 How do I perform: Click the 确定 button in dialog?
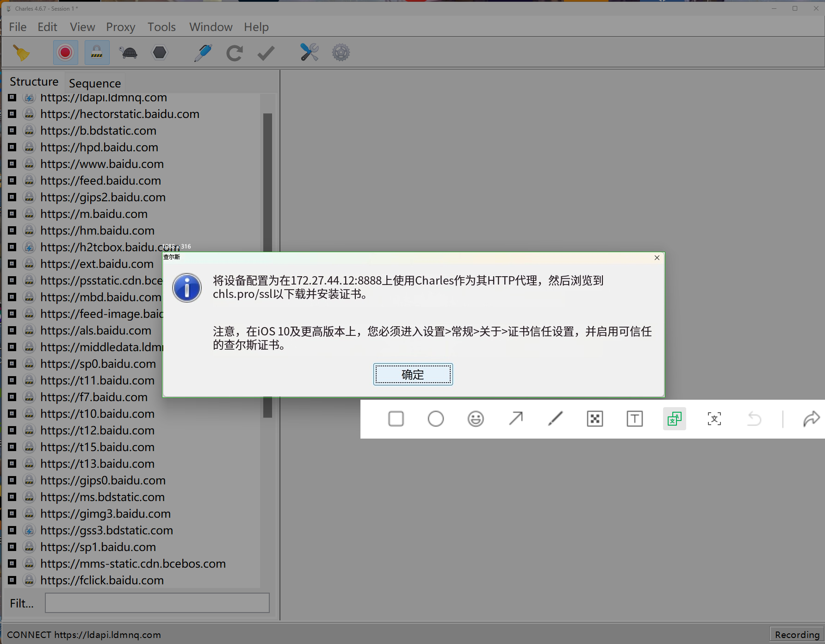click(x=413, y=374)
